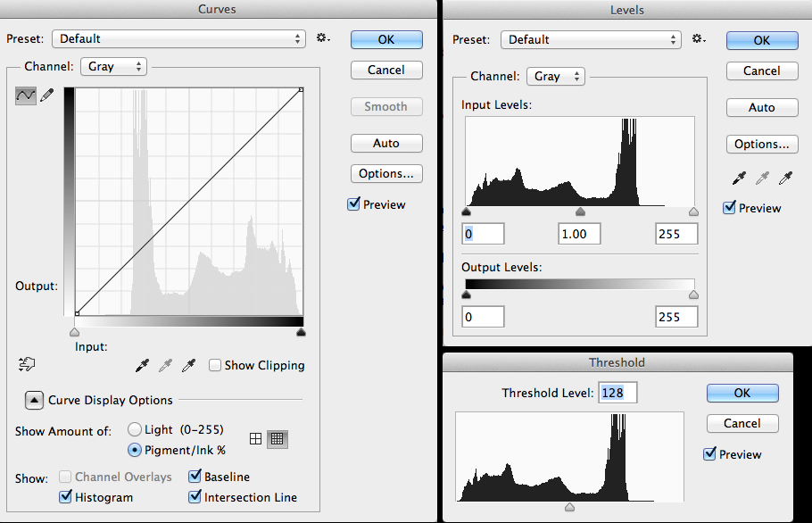Select the curve point editing tool in Curves
Image resolution: width=812 pixels, height=523 pixels.
pyautogui.click(x=26, y=95)
